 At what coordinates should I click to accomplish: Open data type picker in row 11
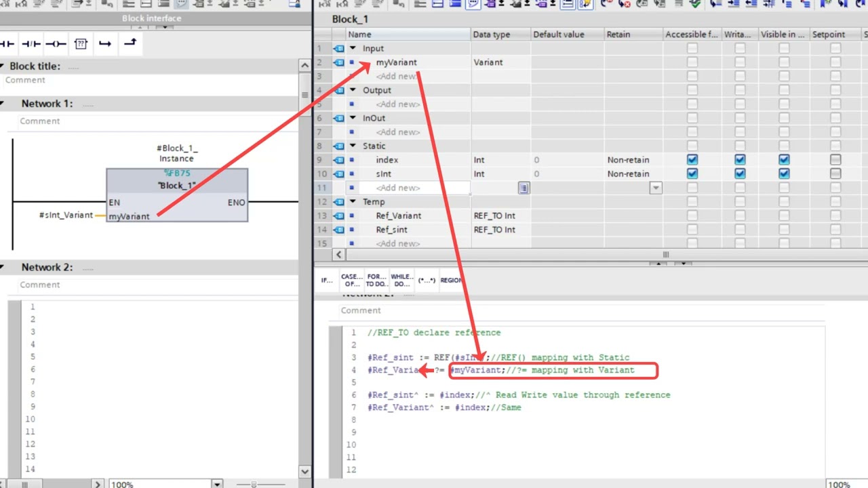click(x=524, y=188)
